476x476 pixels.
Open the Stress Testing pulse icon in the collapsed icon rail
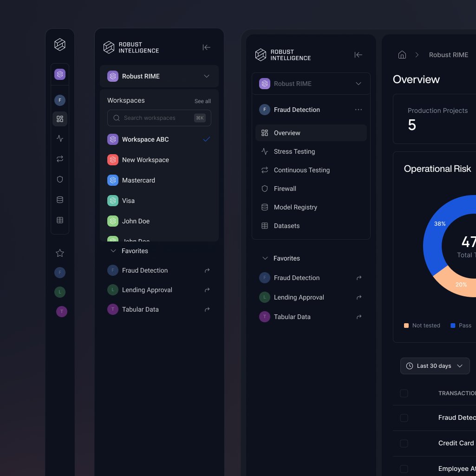click(60, 138)
